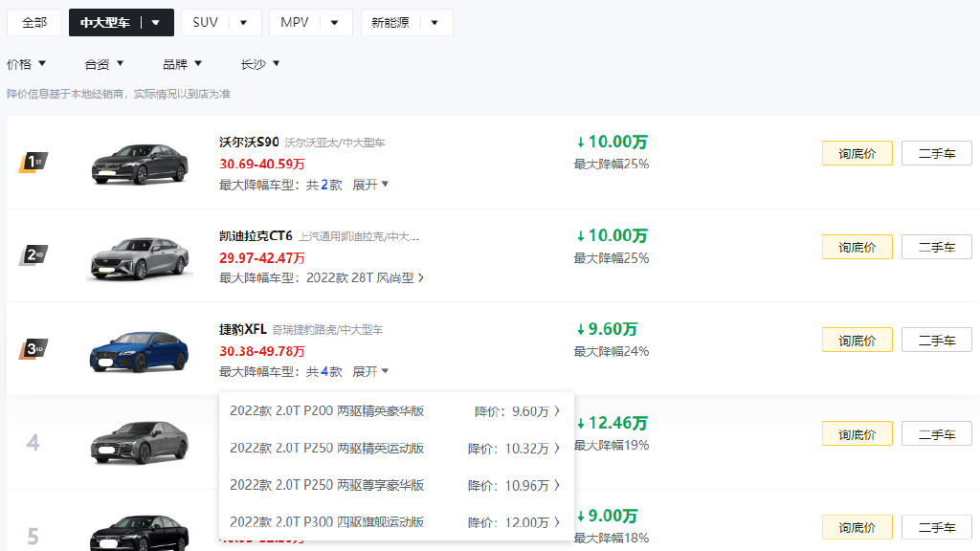Click the rank 4 grey car thumbnail
980x551 pixels.
(x=140, y=443)
